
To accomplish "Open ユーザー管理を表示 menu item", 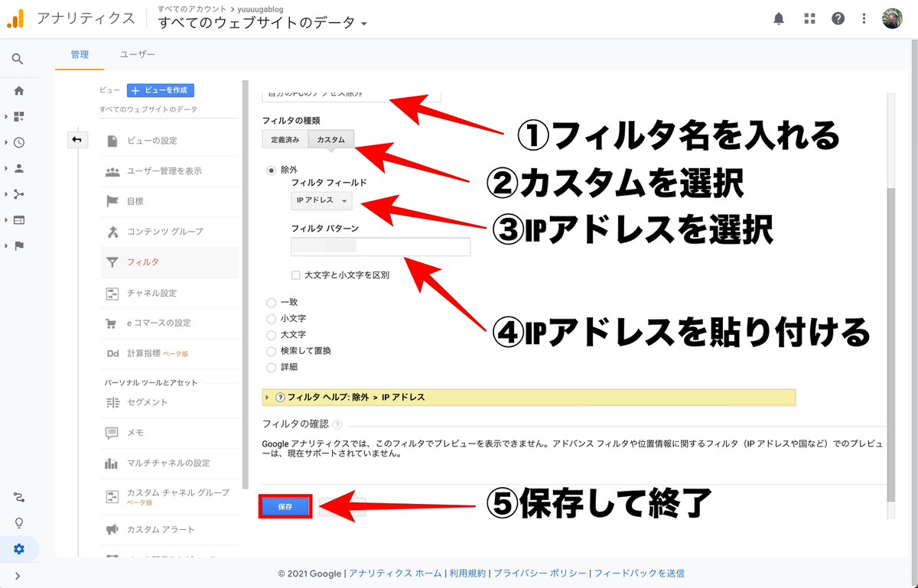I will (169, 171).
